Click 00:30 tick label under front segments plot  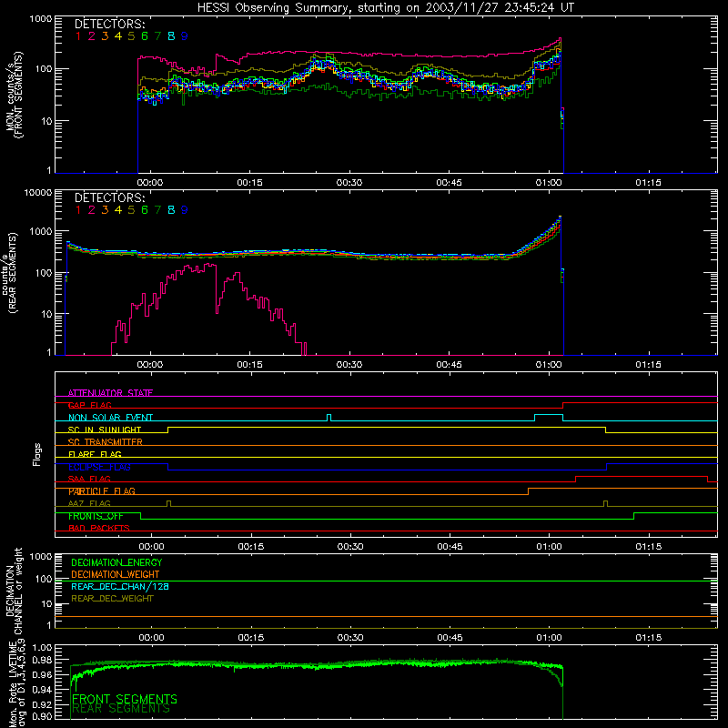pyautogui.click(x=349, y=183)
